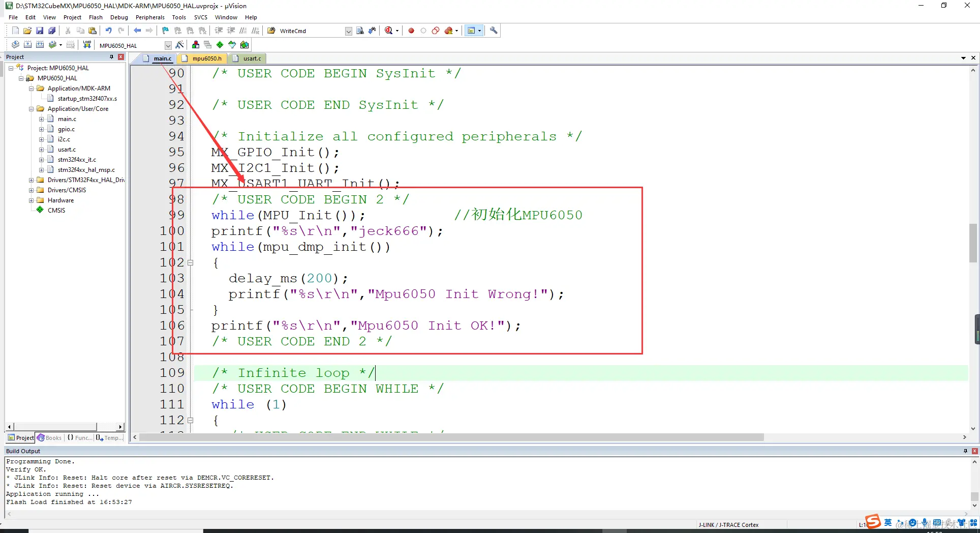Viewport: 980px width, 533px height.
Task: Pin the Project panel with the pushpin
Action: coord(111,57)
